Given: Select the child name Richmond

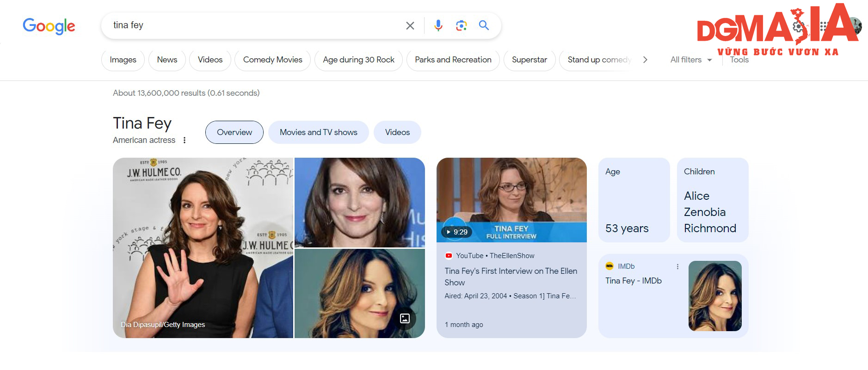Looking at the screenshot, I should click(x=710, y=228).
